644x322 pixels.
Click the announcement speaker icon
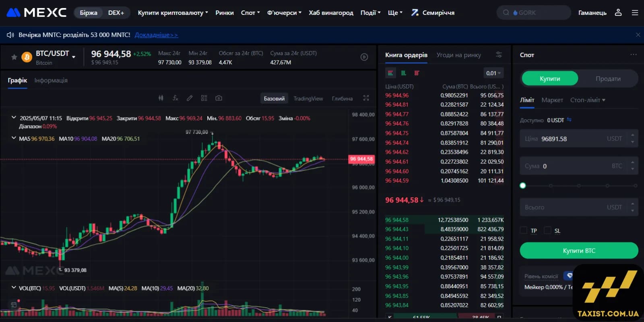point(10,35)
